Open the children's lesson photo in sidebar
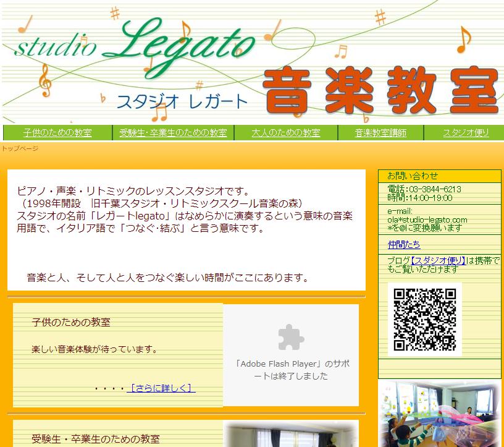 pyautogui.click(x=440, y=413)
